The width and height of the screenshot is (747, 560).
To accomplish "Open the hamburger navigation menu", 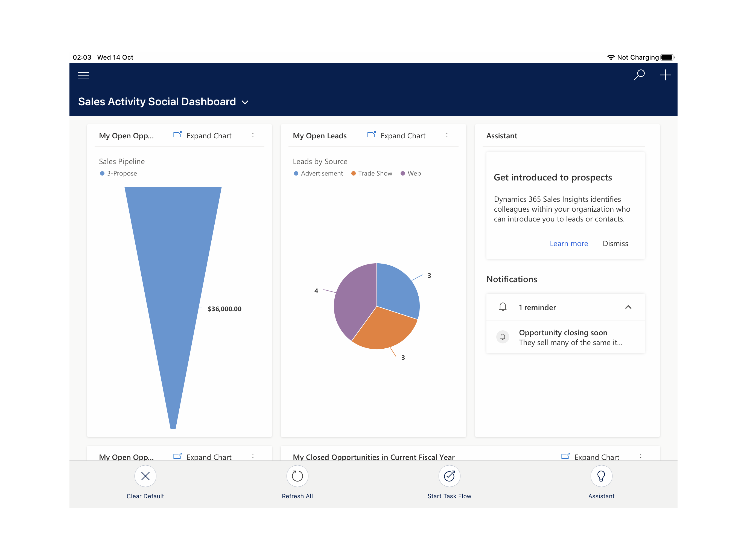I will tap(83, 75).
